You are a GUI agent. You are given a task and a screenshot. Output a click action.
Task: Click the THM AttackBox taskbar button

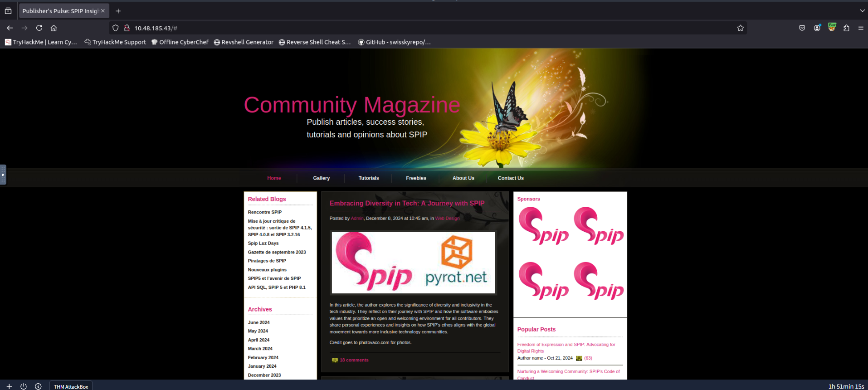[71, 386]
